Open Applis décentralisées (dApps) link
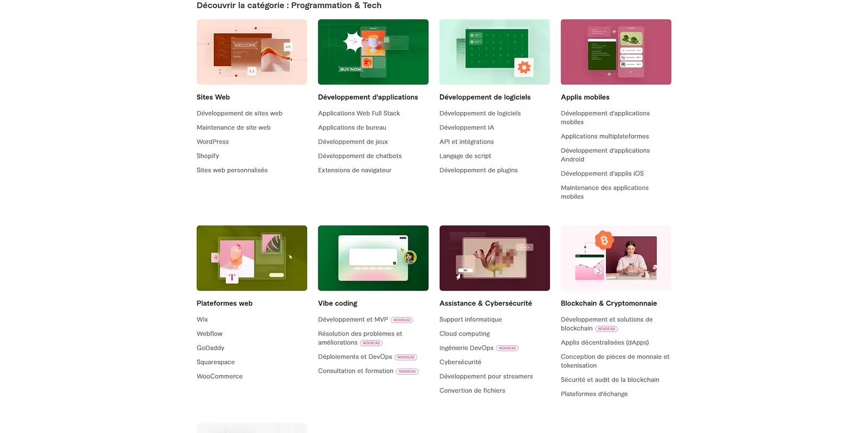Viewport: 868px width, 433px height. tap(605, 342)
